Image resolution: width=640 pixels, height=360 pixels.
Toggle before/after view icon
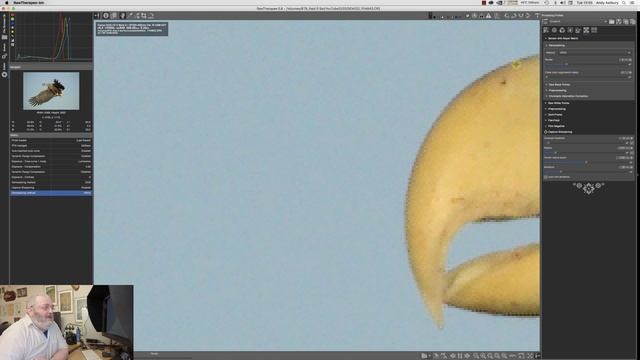point(114,16)
